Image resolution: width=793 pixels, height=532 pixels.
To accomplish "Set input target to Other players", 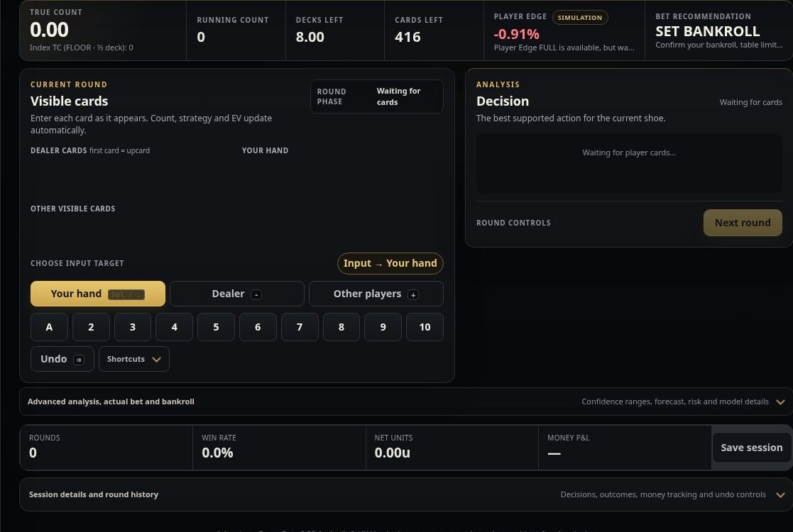I will [x=376, y=294].
